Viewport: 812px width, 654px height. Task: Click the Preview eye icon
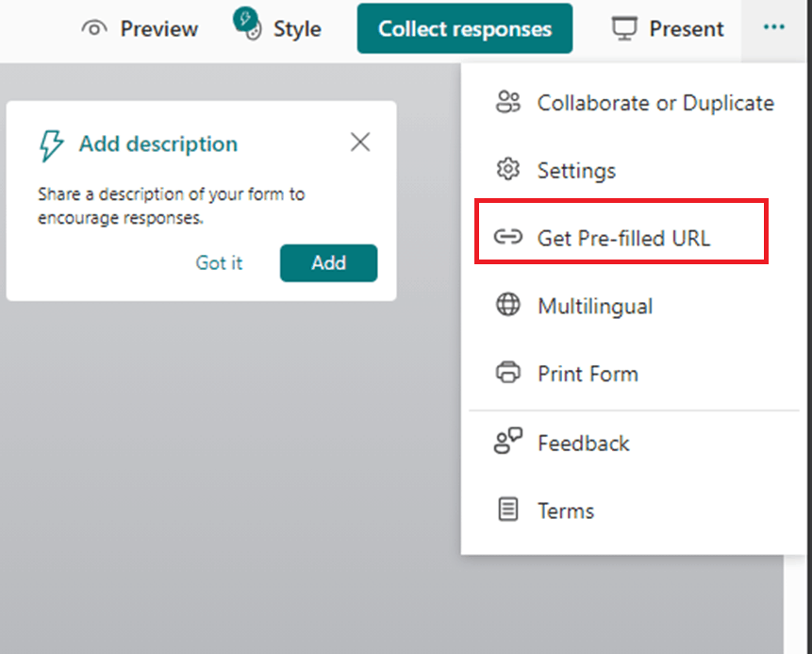[x=94, y=28]
